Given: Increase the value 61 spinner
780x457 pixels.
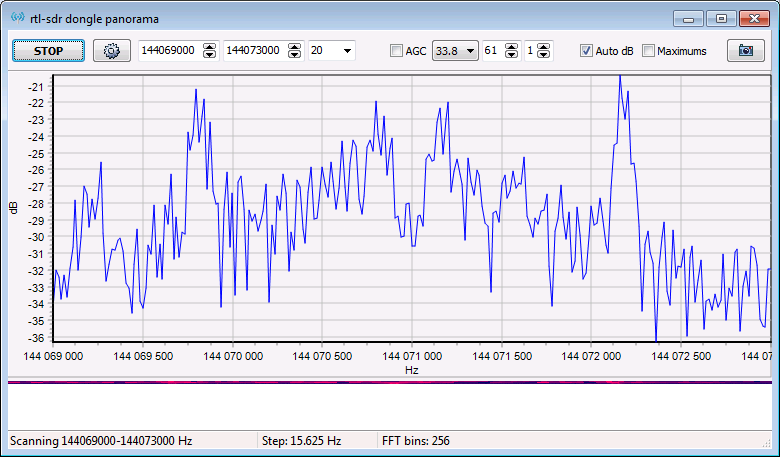Looking at the screenshot, I should [x=511, y=47].
